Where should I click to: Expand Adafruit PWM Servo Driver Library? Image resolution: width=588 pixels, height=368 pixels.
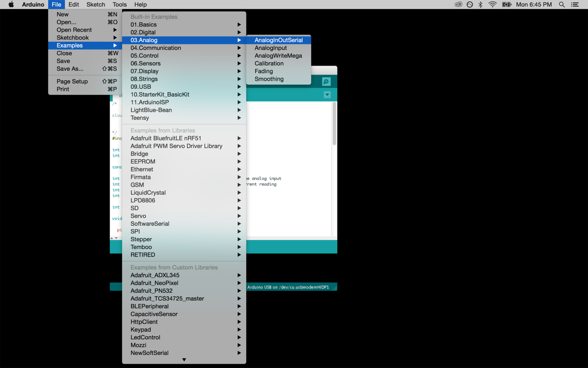pyautogui.click(x=184, y=146)
